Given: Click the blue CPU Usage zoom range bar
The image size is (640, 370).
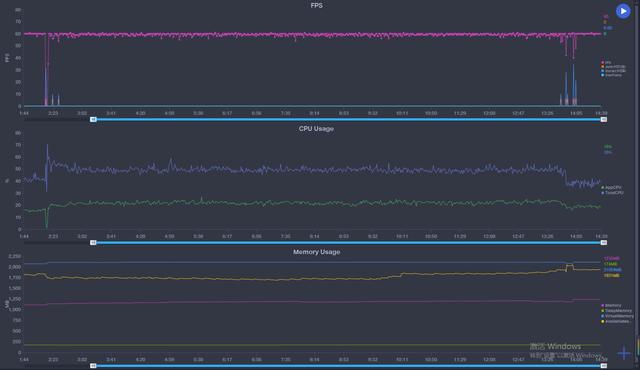Looking at the screenshot, I should point(348,243).
